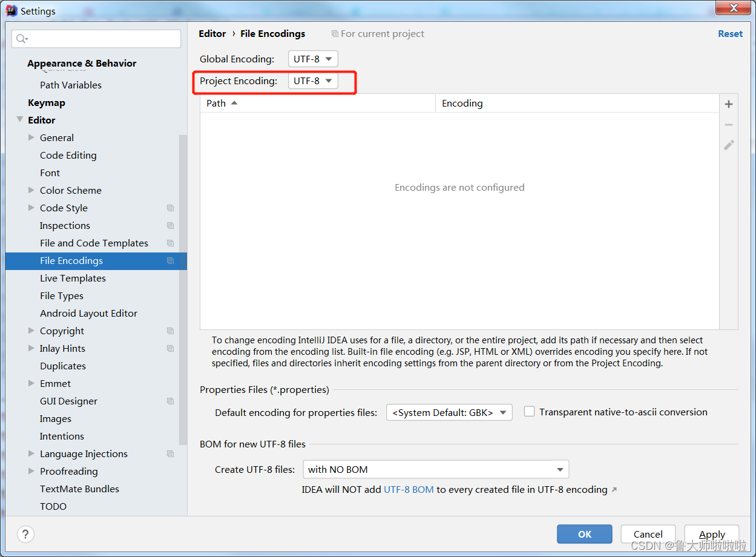Viewport: 756px width, 557px height.
Task: Click the add path plus icon
Action: point(729,104)
